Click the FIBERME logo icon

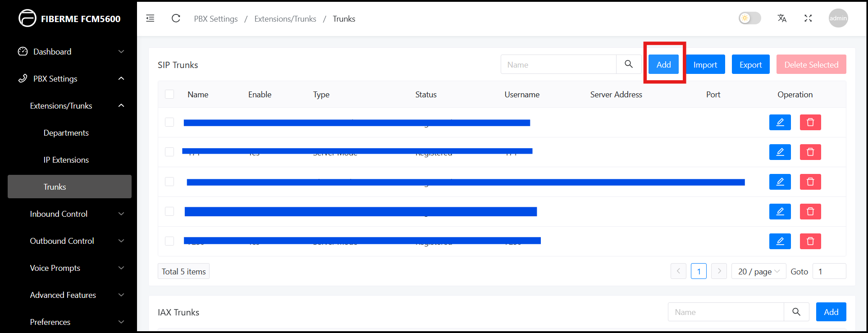27,18
